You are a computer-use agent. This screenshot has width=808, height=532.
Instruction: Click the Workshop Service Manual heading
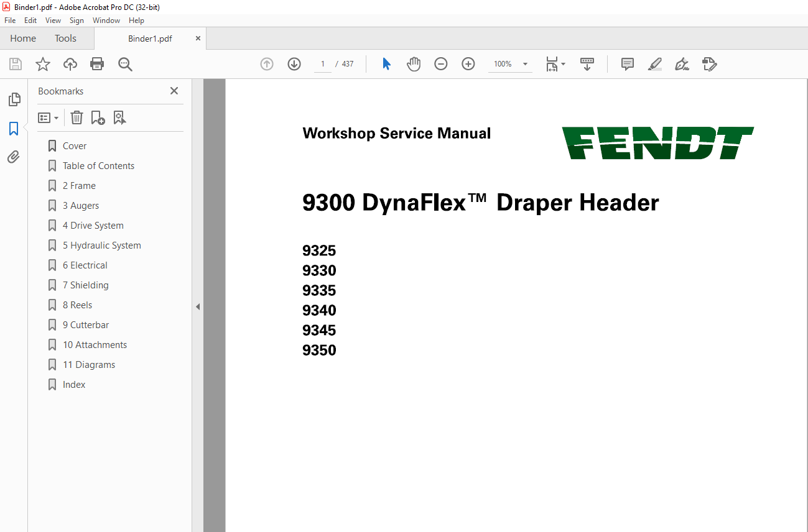396,134
